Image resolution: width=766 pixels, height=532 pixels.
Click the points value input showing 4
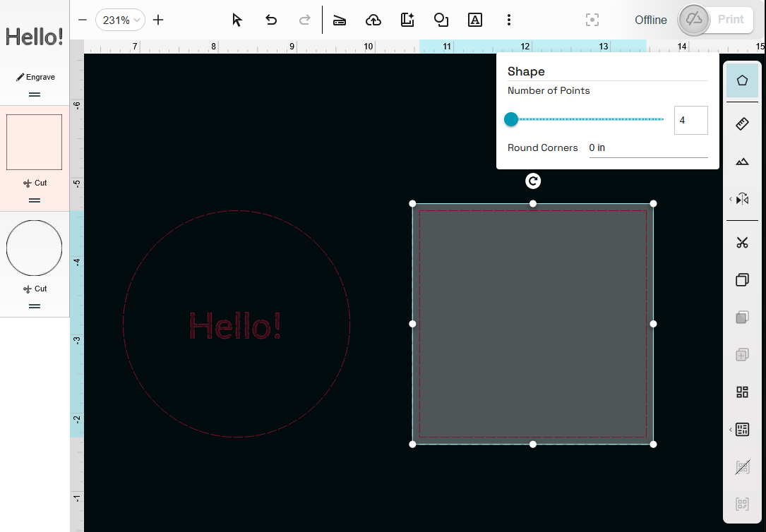tap(690, 120)
